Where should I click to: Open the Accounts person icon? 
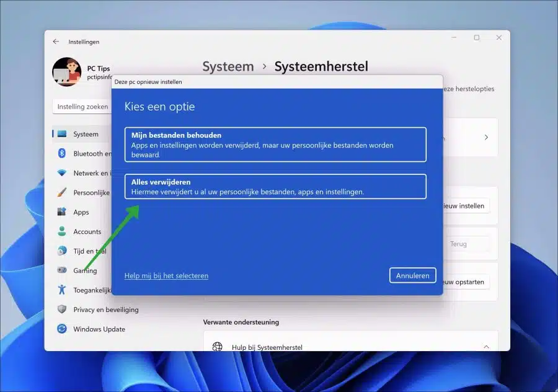pos(62,231)
